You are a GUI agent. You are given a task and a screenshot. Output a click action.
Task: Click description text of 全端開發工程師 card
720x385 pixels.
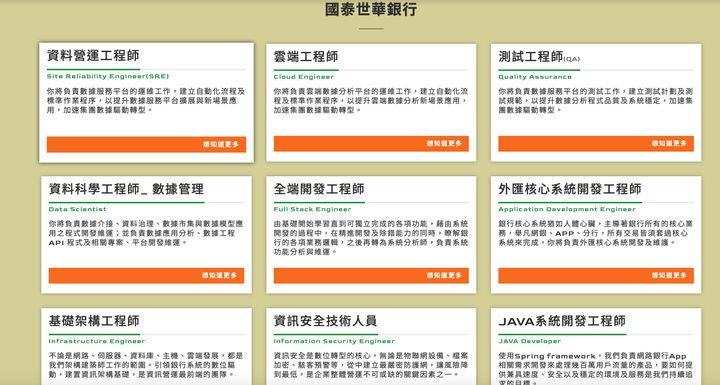(x=371, y=238)
